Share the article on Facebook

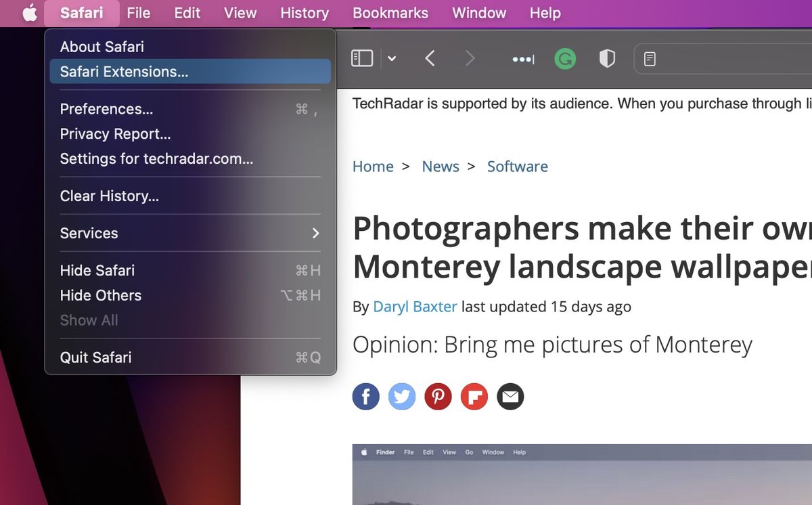365,396
